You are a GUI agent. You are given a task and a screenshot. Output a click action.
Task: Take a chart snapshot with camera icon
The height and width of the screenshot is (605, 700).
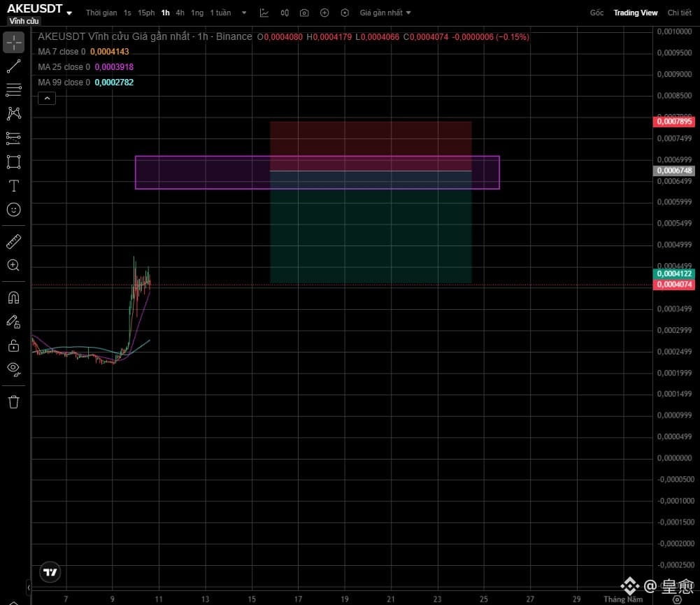(x=304, y=13)
